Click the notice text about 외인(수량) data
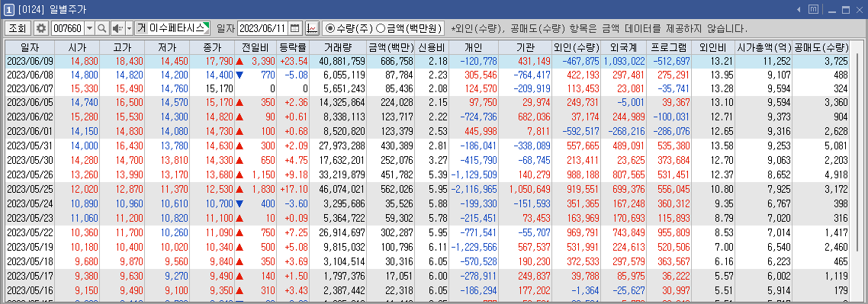This screenshot has height=304, width=868. click(x=599, y=28)
